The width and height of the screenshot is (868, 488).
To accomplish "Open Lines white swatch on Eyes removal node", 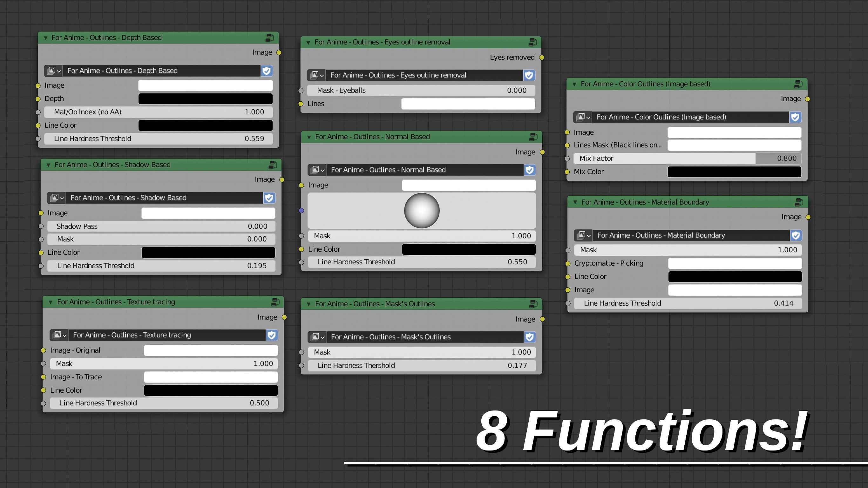I will (x=468, y=104).
